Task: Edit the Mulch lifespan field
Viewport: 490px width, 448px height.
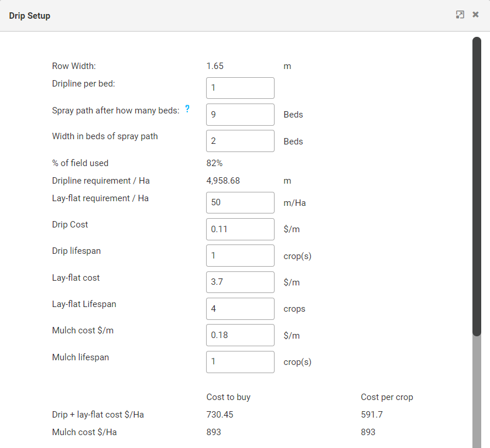Action: [240, 362]
